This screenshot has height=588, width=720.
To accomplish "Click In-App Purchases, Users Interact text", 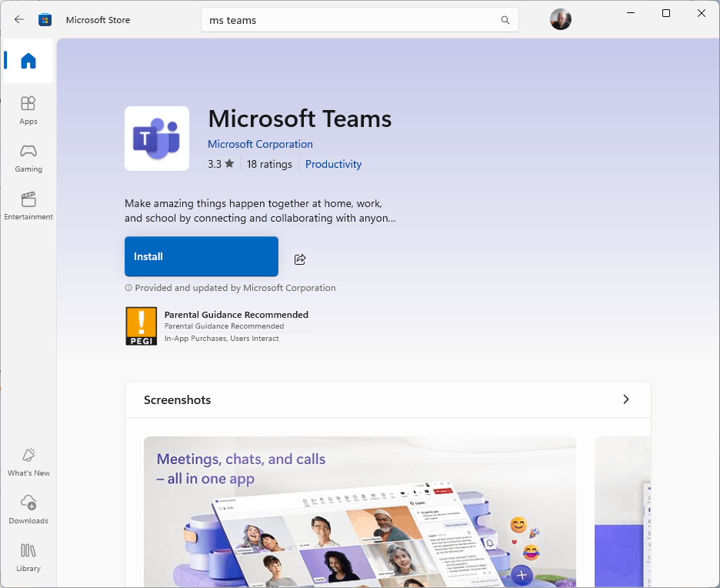I will (x=222, y=339).
